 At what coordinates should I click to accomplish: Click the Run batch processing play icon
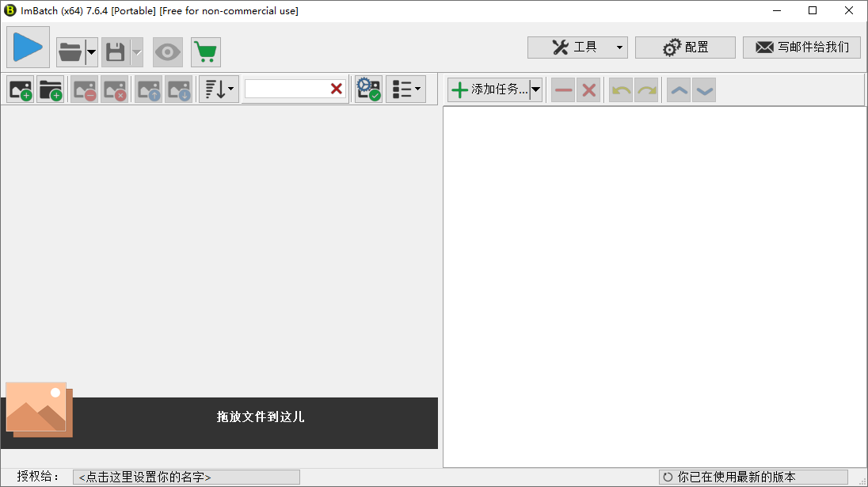click(28, 48)
